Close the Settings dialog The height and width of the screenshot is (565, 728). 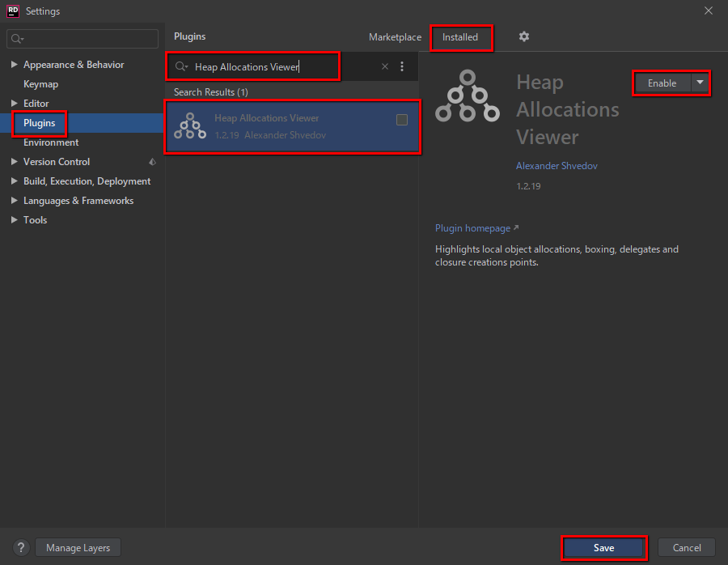click(709, 11)
